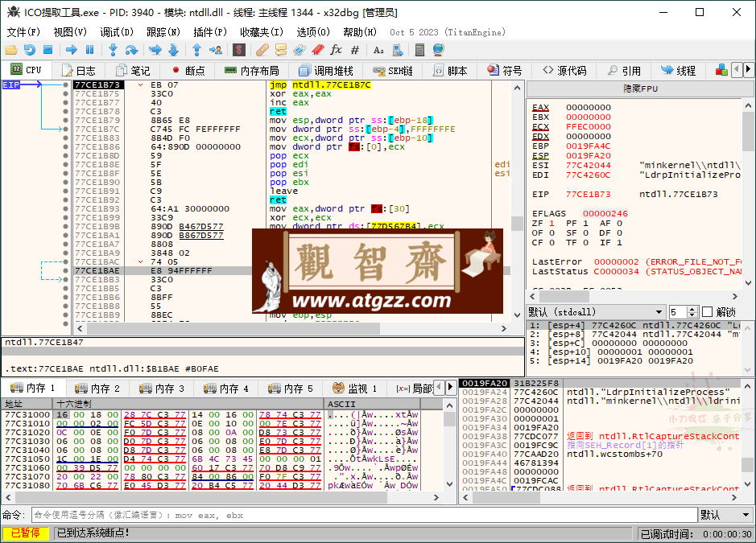Switch to the 符号 tab
The height and width of the screenshot is (543, 756).
pos(505,71)
